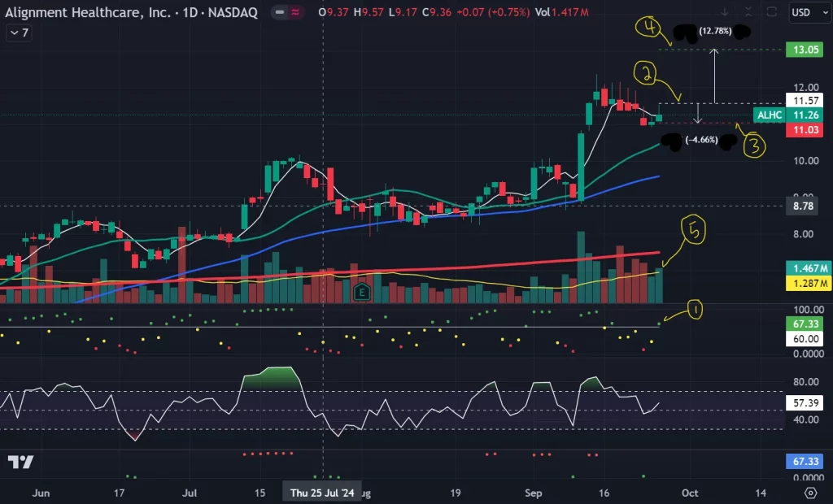The image size is (833, 504).
Task: Click the Jul label on the time axis
Action: click(x=190, y=493)
